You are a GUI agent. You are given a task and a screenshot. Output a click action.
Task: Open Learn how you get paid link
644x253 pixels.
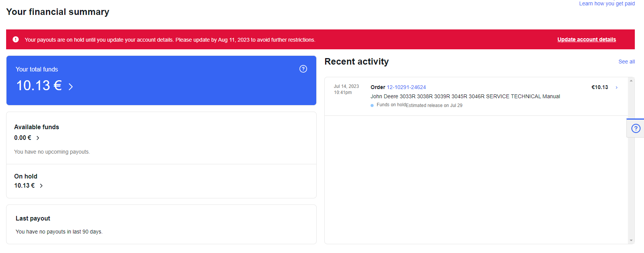607,3
